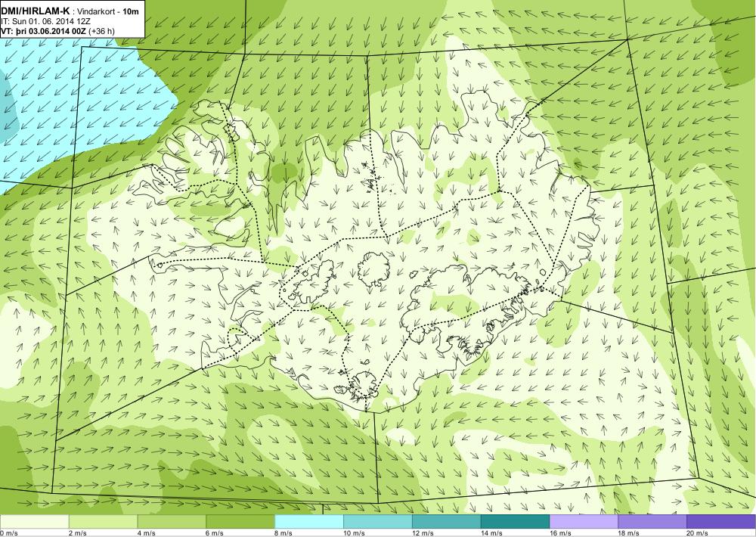Image resolution: width=756 pixels, height=537 pixels.
Task: Click the deep purple 20 m/s legend swatch
Action: [721, 522]
